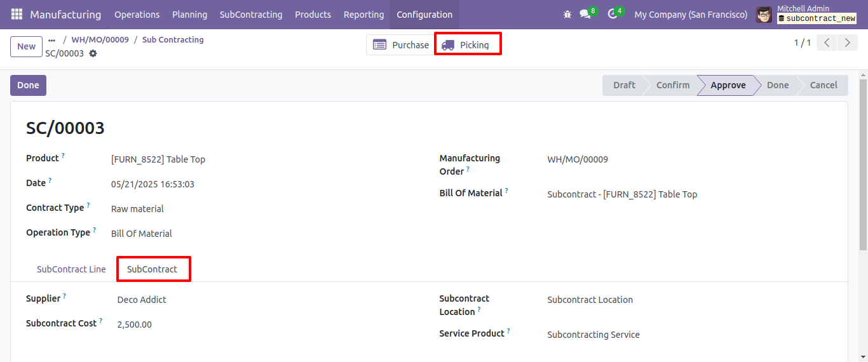Open the Purchase list smart button
The width and height of the screenshot is (868, 362).
click(x=401, y=44)
